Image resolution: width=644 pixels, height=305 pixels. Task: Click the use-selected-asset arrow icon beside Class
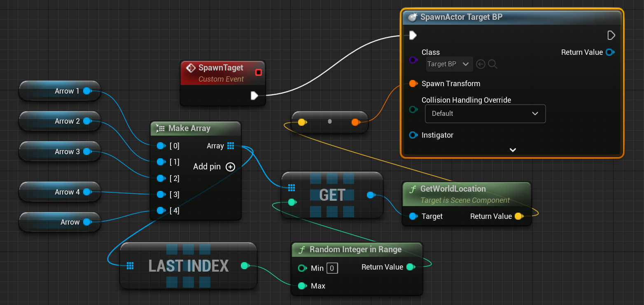pos(480,64)
